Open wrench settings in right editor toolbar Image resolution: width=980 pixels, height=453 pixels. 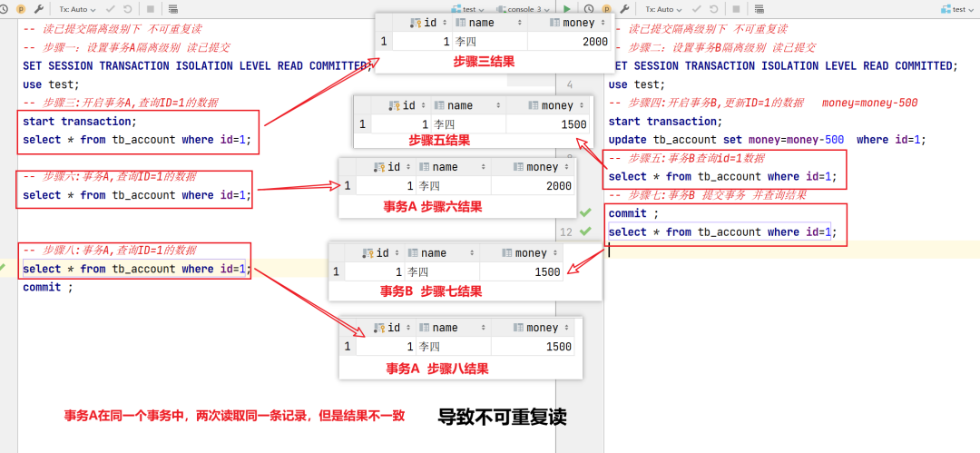tap(624, 9)
